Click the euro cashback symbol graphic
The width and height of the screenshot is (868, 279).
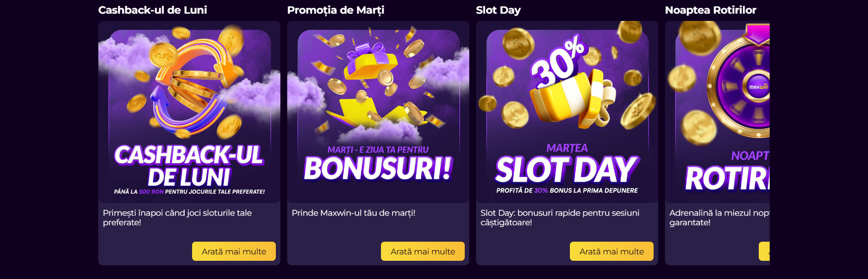click(191, 86)
